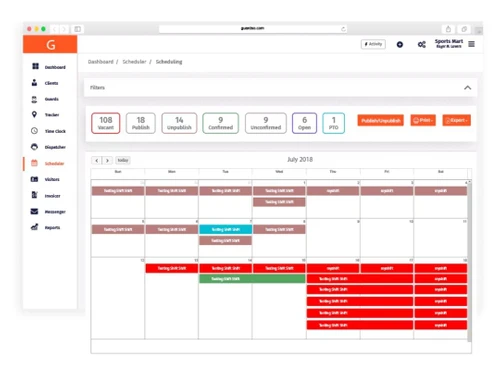
Task: Click the browser address bar
Action: point(253,29)
